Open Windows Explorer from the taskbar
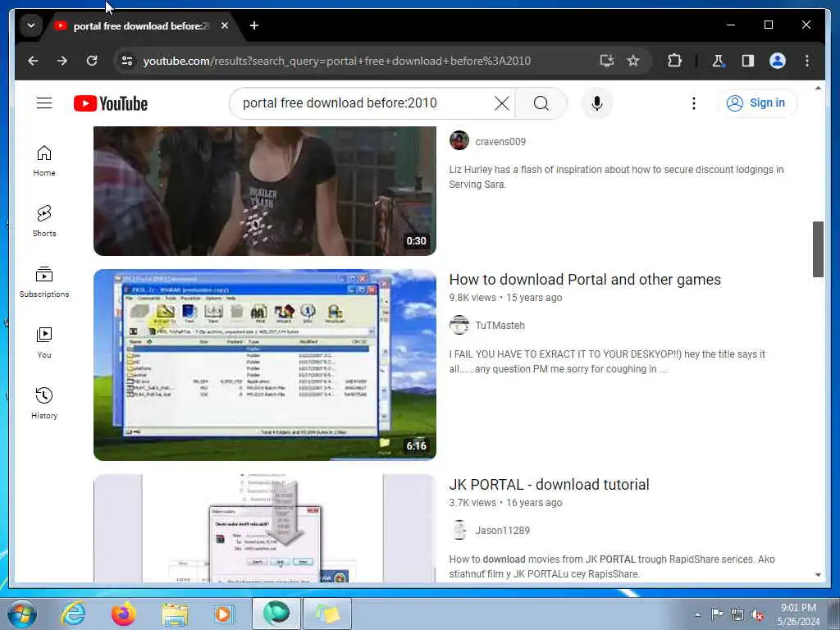 pyautogui.click(x=175, y=614)
